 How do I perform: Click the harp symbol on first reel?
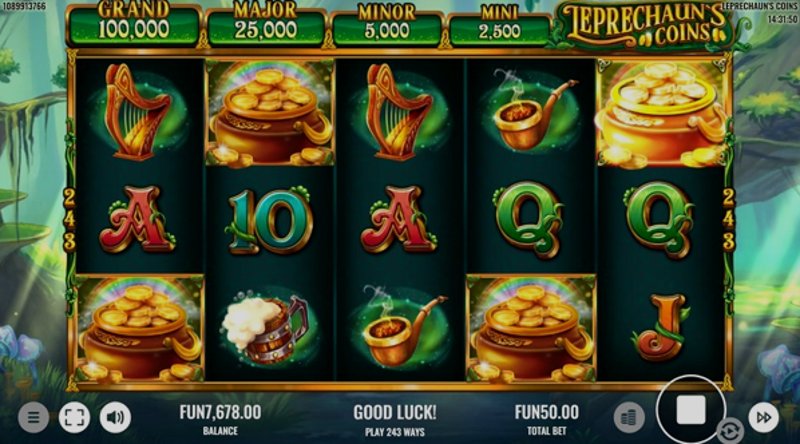pyautogui.click(x=137, y=112)
